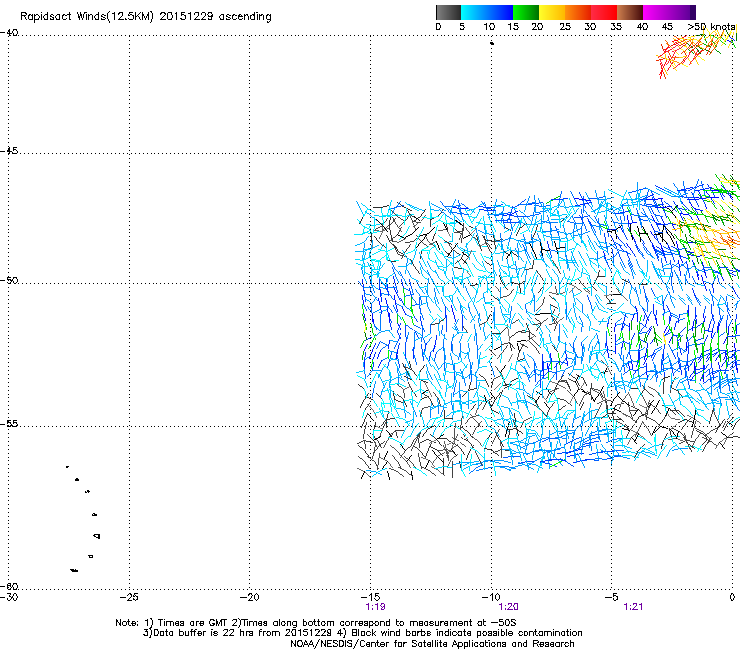
Task: Click the '-60' latitude axis label
Action: pos(9,586)
